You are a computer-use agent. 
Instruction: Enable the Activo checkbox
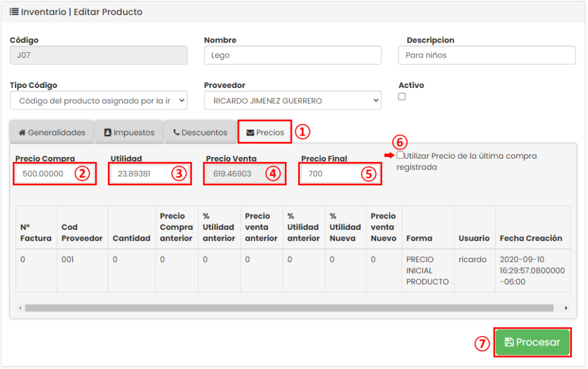[x=401, y=97]
